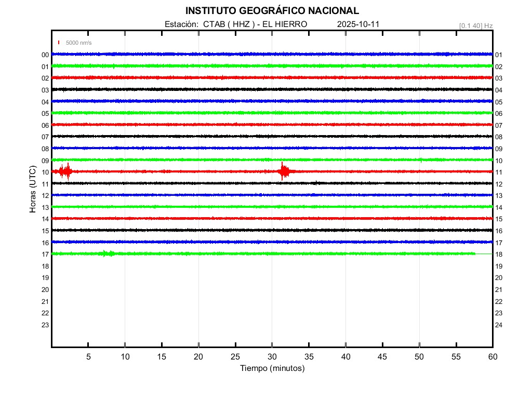Viewport: 532px width, 399px height.
Task: Click the station label CTAB (HHZ) - EL HIERRO
Action: [x=235, y=24]
